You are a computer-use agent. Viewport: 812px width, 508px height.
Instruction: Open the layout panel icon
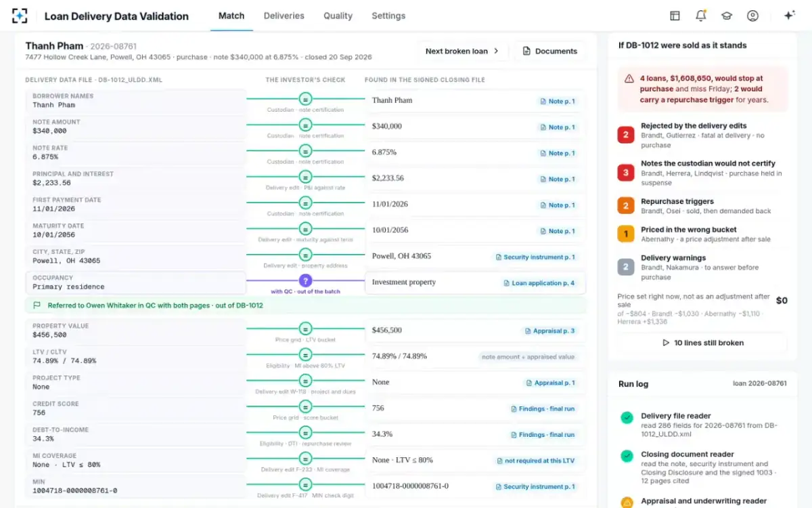(675, 16)
